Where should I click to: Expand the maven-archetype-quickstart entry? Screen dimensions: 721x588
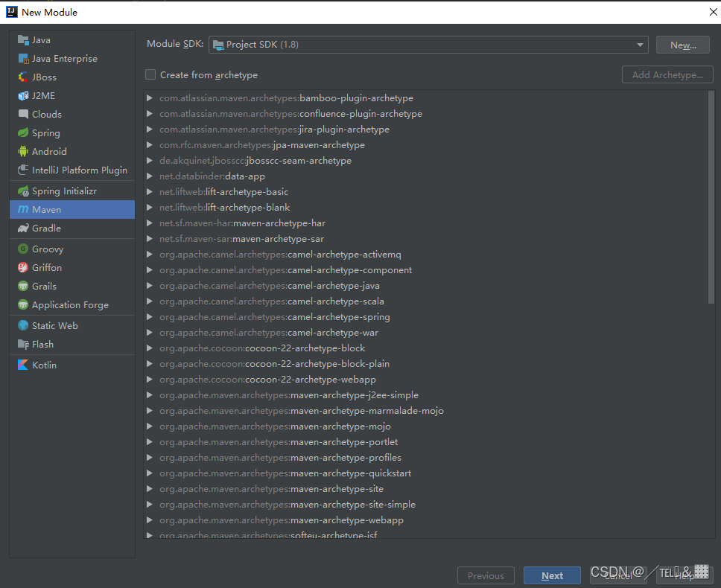(x=149, y=473)
